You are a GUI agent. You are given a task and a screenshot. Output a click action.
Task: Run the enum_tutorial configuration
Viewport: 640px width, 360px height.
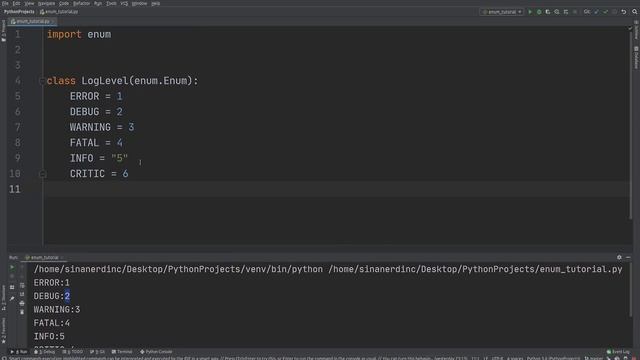[x=530, y=12]
